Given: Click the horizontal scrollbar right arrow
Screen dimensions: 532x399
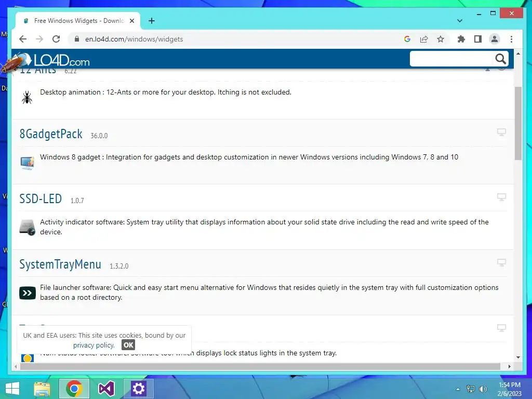Looking at the screenshot, I should [x=509, y=366].
